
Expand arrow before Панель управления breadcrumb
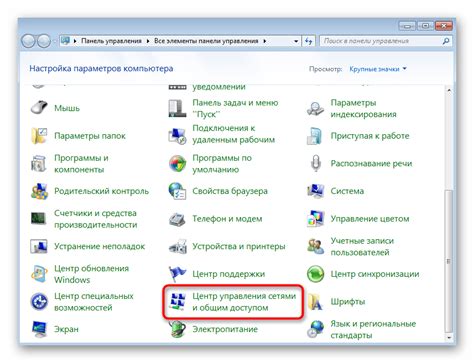pyautogui.click(x=75, y=41)
